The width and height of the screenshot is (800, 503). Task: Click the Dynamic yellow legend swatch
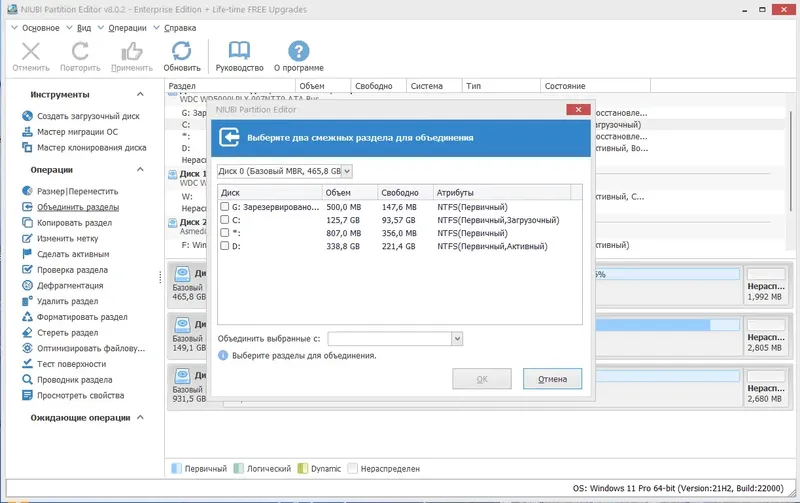tap(303, 468)
